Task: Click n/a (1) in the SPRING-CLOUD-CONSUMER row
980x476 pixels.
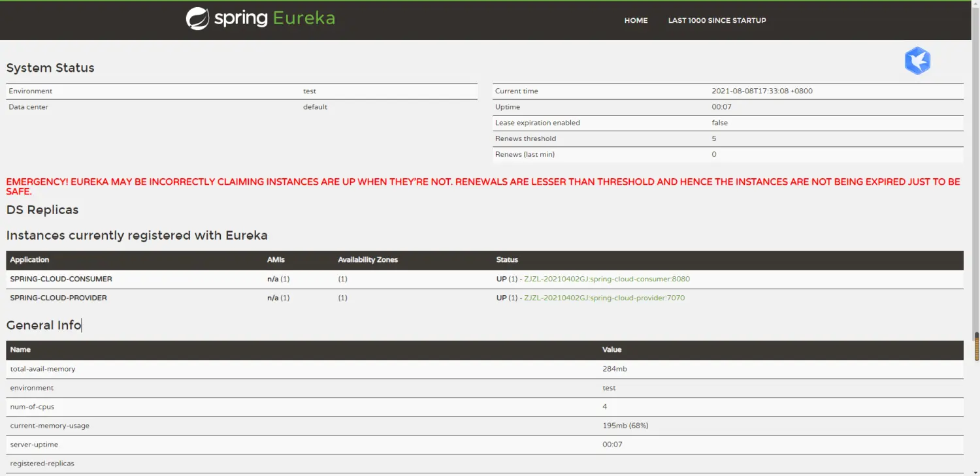Action: pos(278,279)
